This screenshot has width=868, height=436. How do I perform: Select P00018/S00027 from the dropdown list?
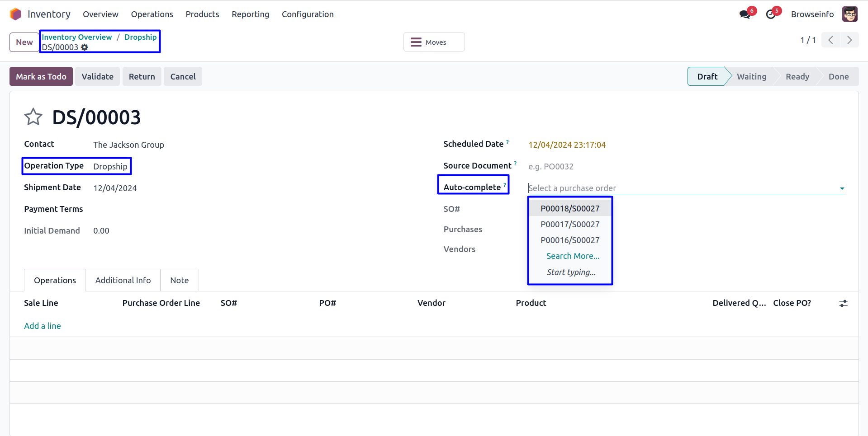click(x=570, y=209)
